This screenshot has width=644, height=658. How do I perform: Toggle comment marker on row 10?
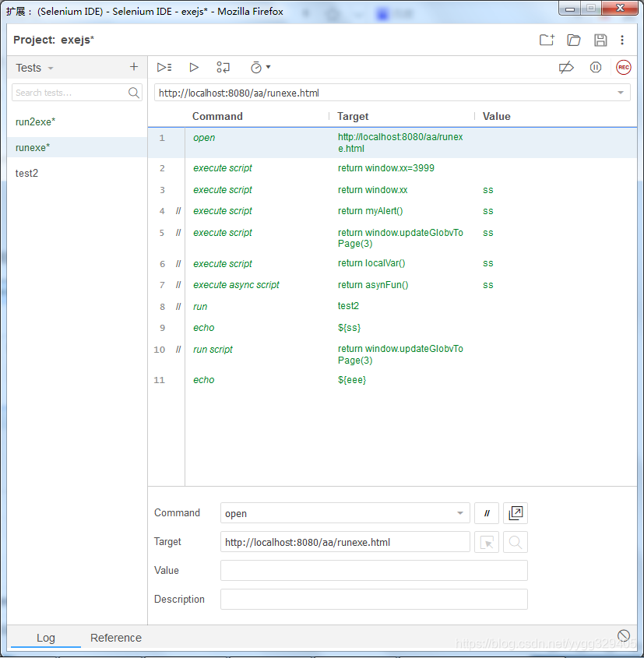[x=178, y=350]
